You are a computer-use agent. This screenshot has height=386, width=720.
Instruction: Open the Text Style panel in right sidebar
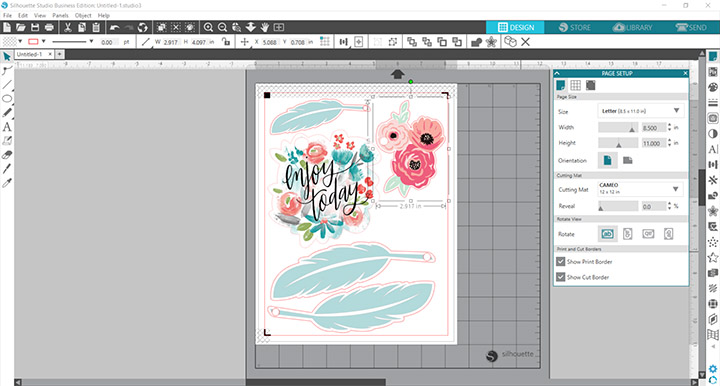(713, 149)
